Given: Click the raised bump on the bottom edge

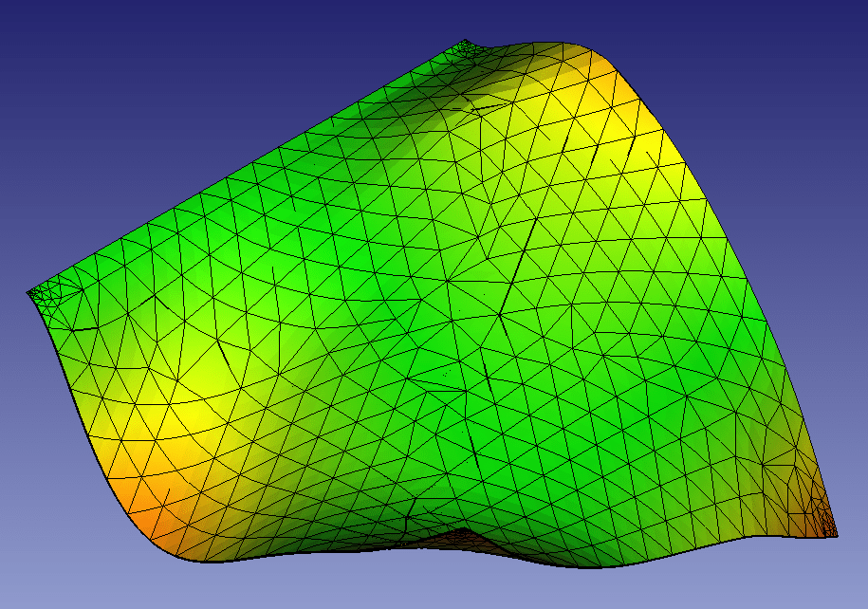Looking at the screenshot, I should click(462, 534).
